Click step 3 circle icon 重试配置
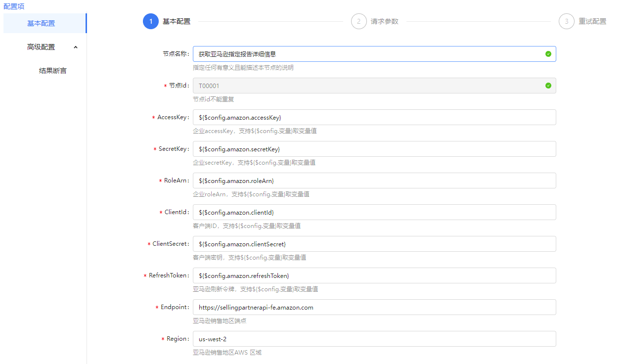The width and height of the screenshot is (626, 364). pyautogui.click(x=567, y=21)
